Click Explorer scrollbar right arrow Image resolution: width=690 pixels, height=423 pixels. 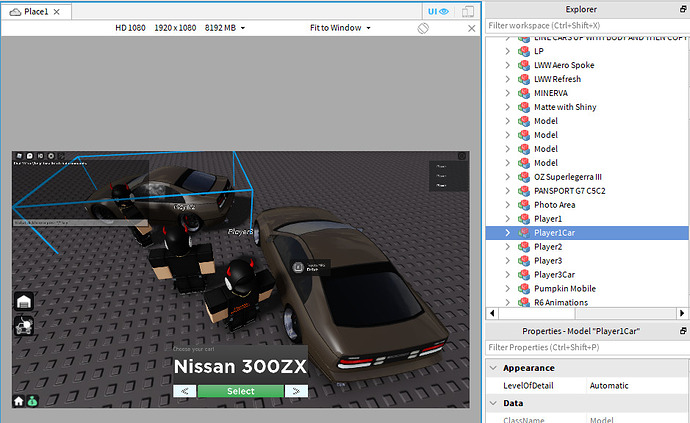[x=682, y=313]
